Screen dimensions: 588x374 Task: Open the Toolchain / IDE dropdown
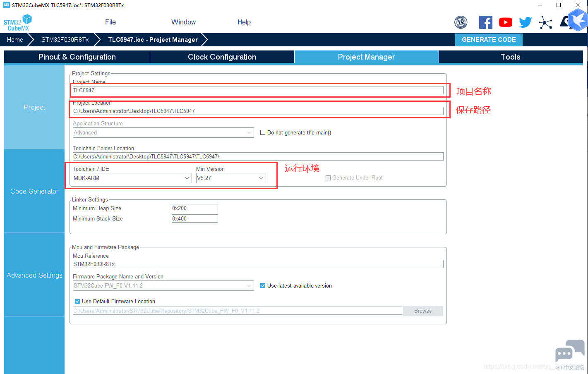pos(132,178)
